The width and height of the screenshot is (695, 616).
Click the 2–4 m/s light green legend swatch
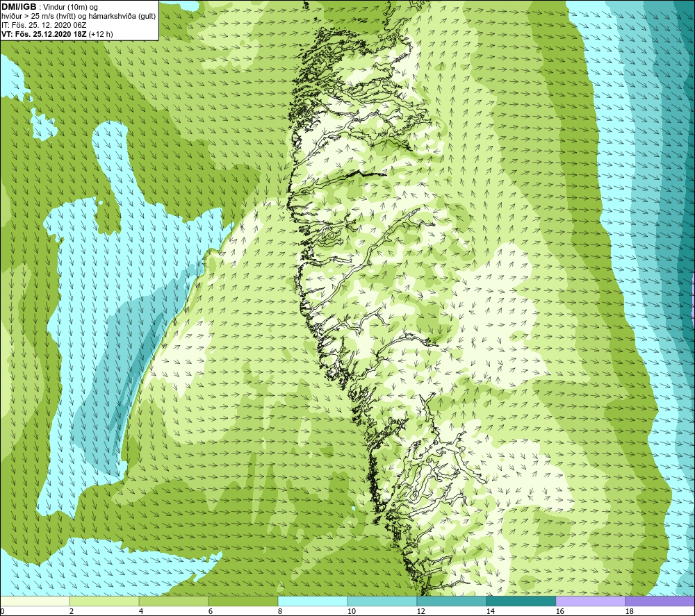[x=104, y=601]
